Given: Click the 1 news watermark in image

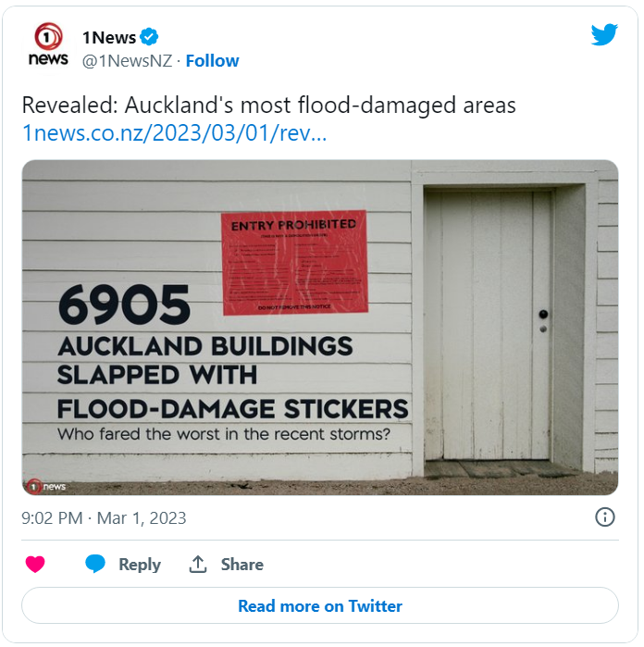Looking at the screenshot, I should 46,485.
